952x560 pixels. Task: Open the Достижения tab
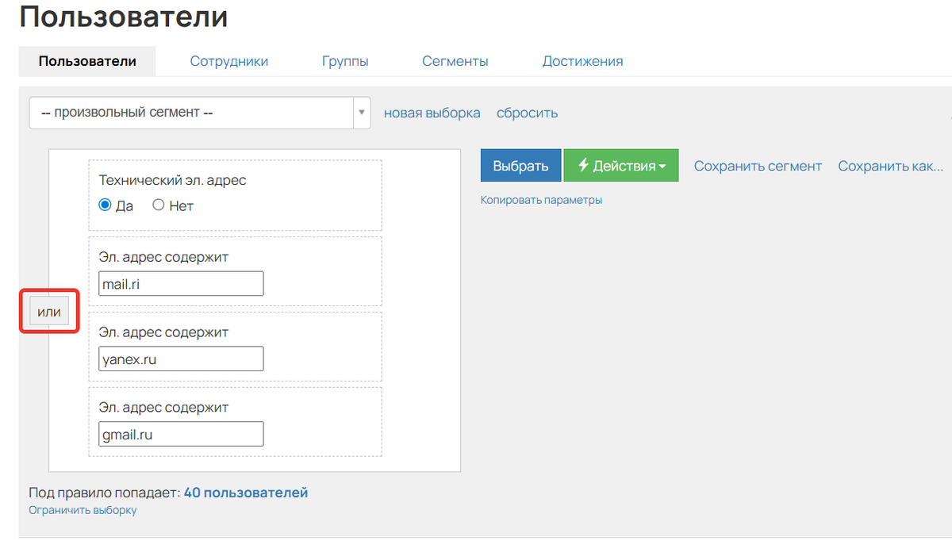tap(582, 60)
